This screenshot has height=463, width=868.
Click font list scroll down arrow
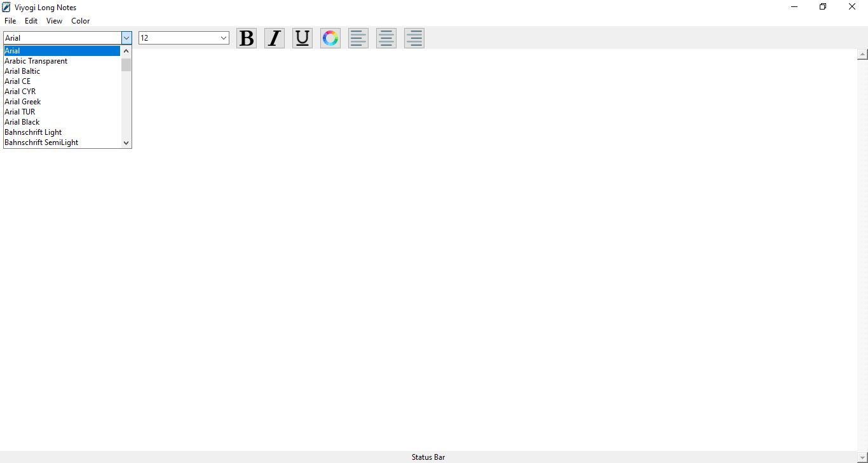(x=126, y=142)
